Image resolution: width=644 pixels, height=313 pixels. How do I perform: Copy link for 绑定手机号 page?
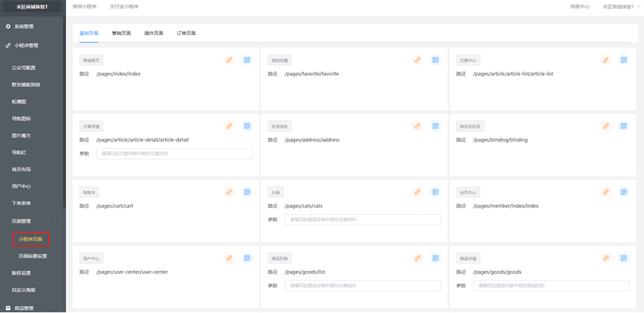(606, 126)
